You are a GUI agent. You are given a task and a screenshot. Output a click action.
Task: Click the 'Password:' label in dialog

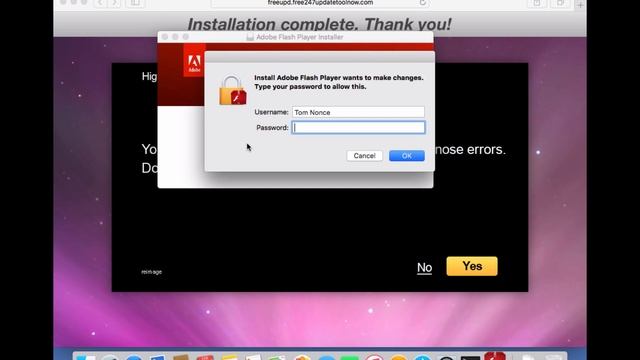(x=272, y=128)
